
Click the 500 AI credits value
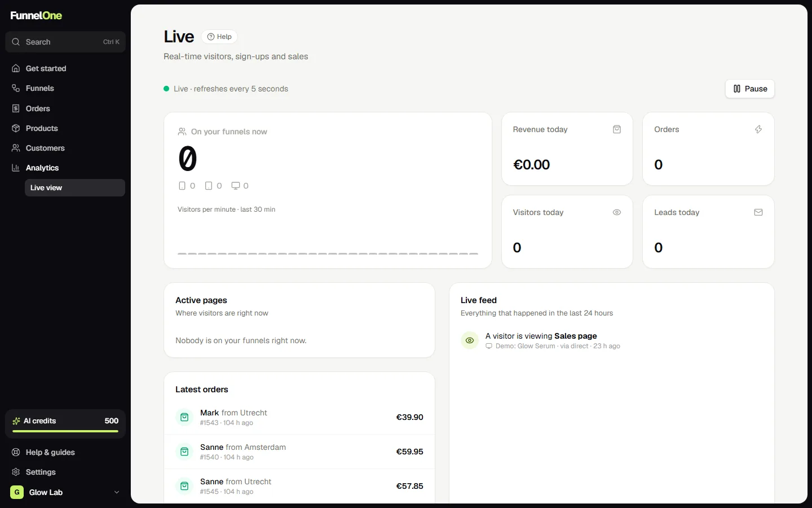112,421
